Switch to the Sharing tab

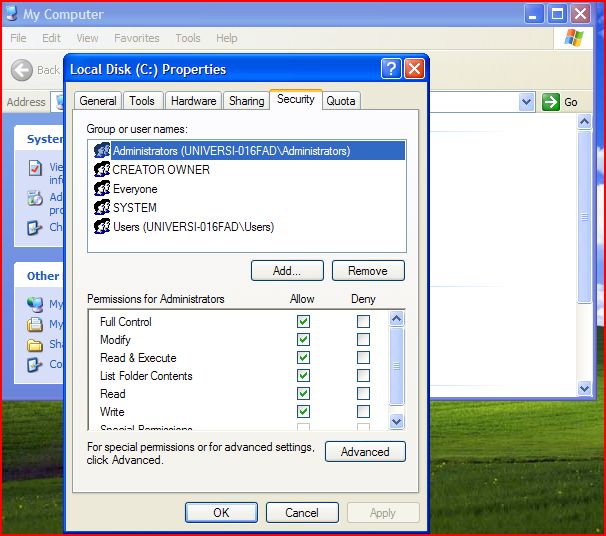[x=247, y=101]
